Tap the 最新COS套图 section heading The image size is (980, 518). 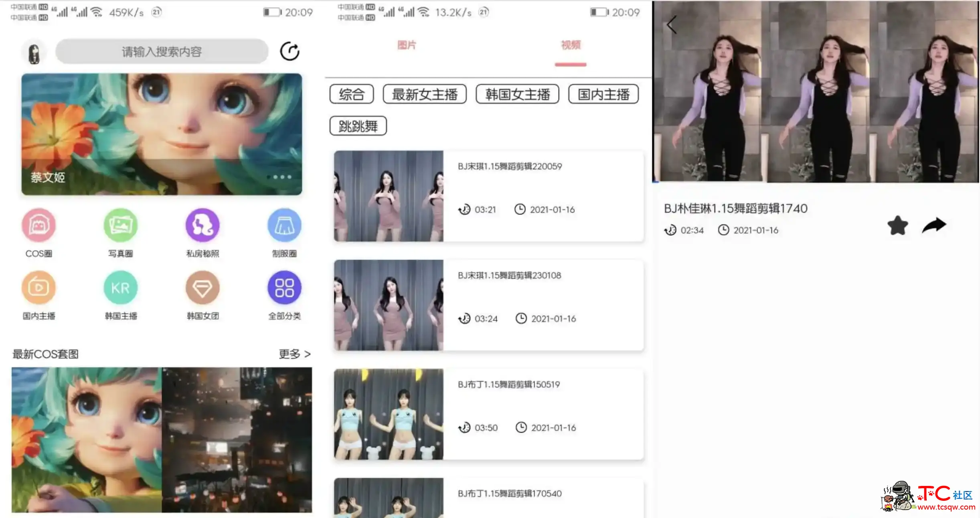coord(45,354)
